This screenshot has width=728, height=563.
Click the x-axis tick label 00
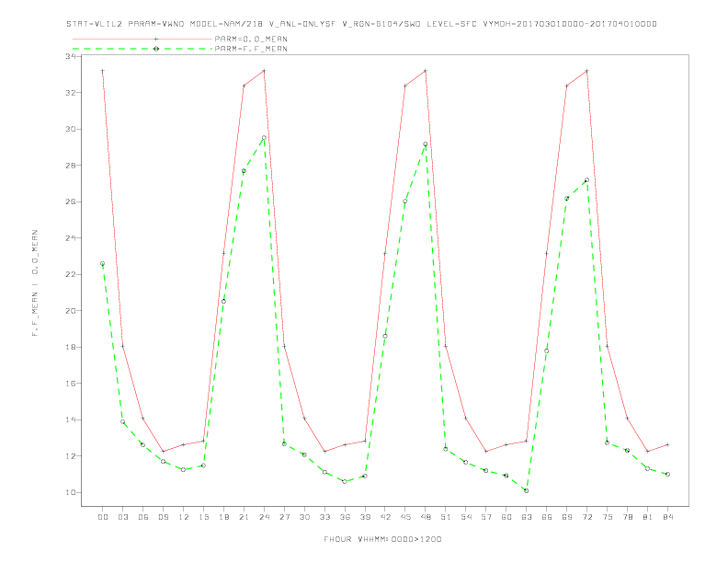[x=103, y=517]
